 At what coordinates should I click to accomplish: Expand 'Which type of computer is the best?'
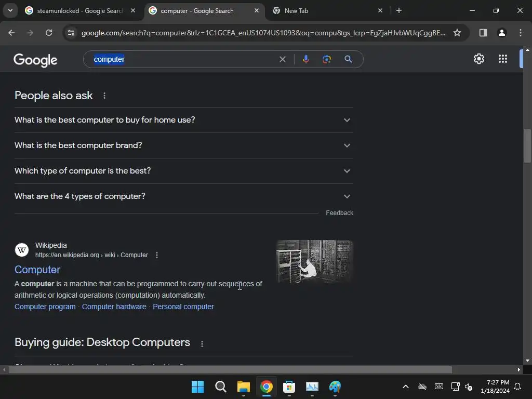[184, 171]
